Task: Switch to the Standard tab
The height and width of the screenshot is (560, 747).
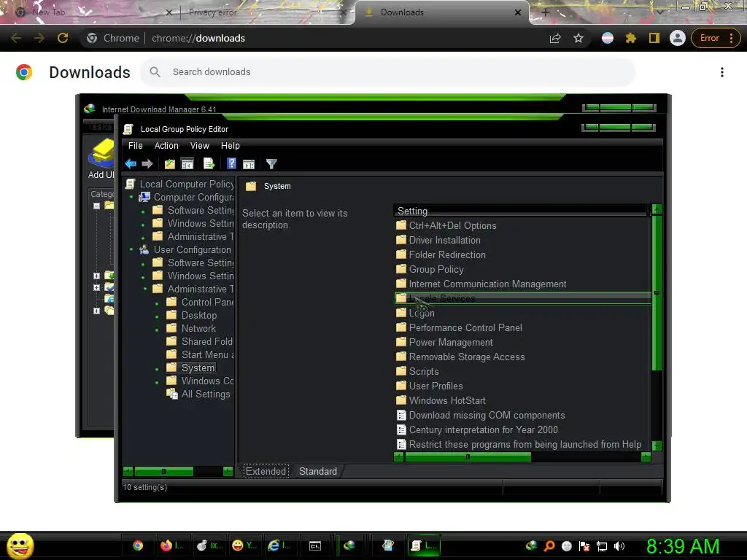Action: (x=318, y=471)
